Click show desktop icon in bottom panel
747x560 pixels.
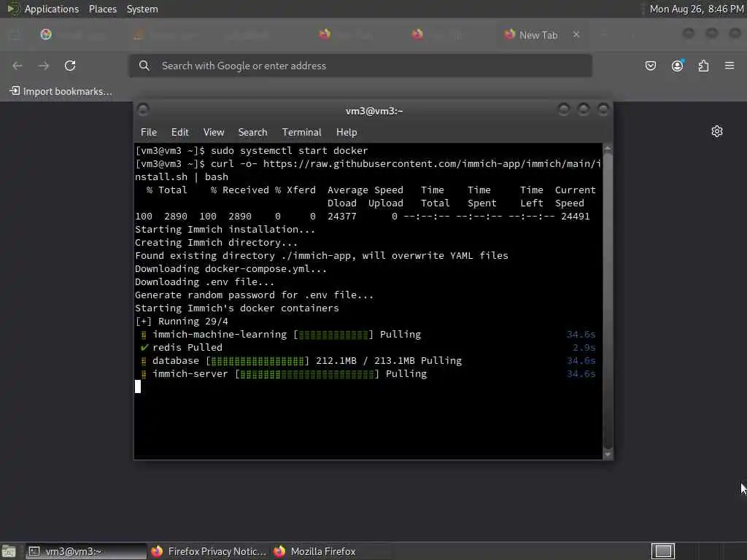click(9, 551)
